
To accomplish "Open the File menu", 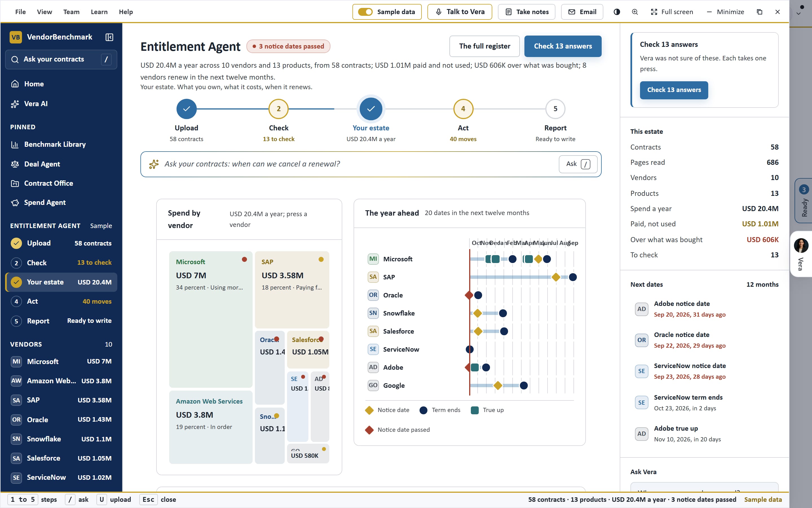I will tap(21, 12).
